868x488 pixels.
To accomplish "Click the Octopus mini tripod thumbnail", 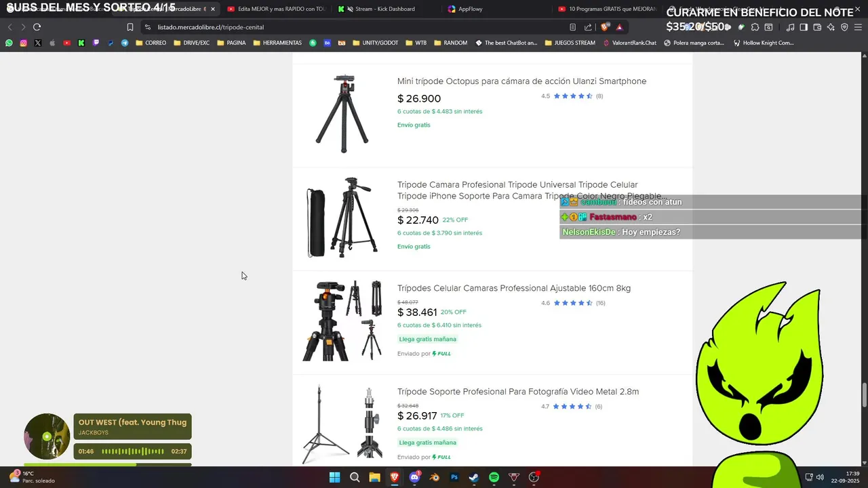I will (x=342, y=113).
